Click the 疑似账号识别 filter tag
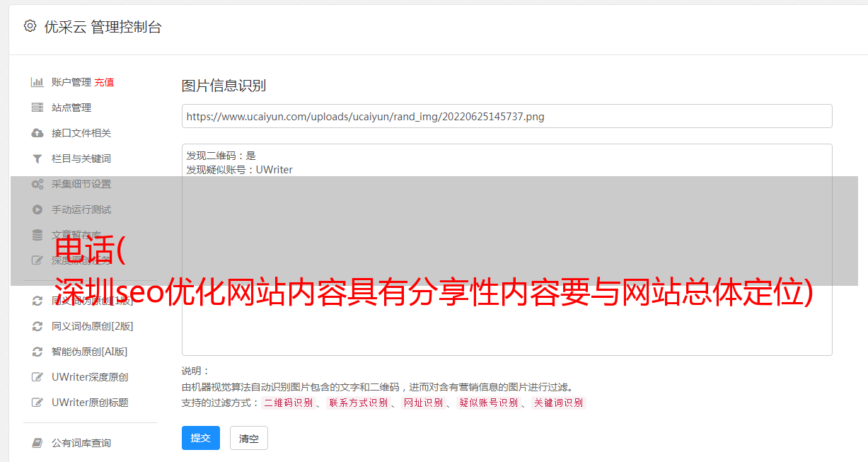The height and width of the screenshot is (462, 868). click(488, 403)
